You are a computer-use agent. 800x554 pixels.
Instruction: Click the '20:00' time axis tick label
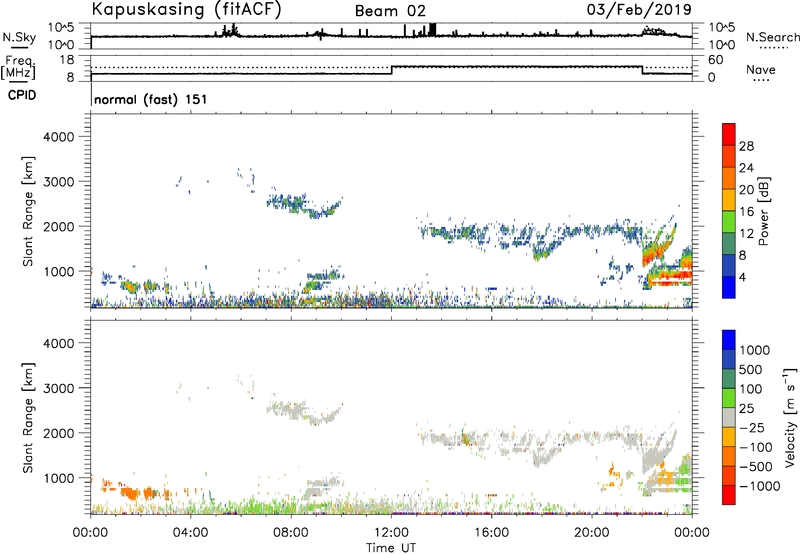pos(592,533)
